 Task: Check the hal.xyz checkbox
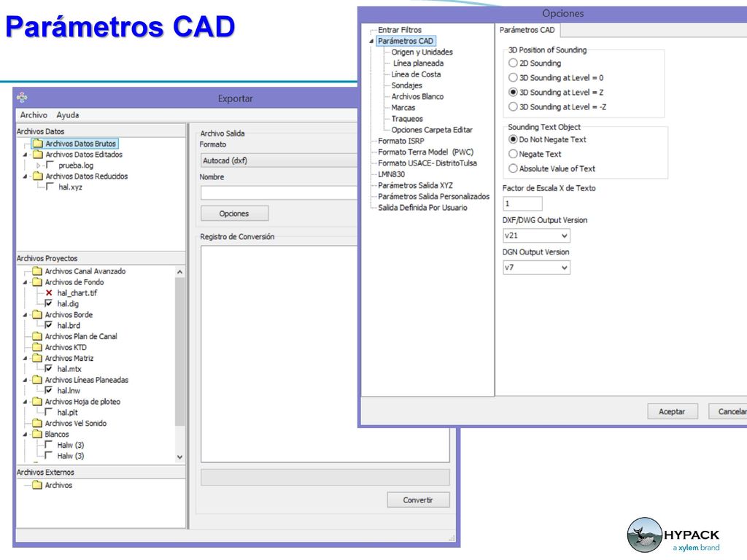pos(50,187)
